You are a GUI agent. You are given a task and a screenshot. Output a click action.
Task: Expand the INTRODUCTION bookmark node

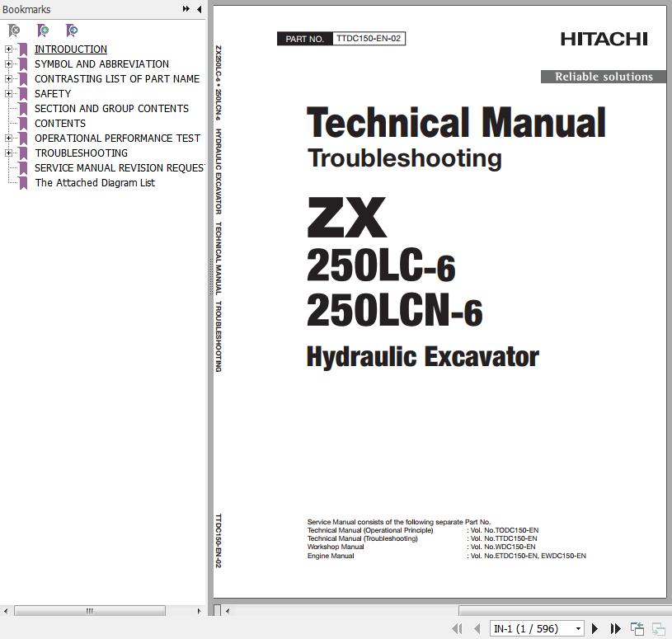click(x=8, y=49)
